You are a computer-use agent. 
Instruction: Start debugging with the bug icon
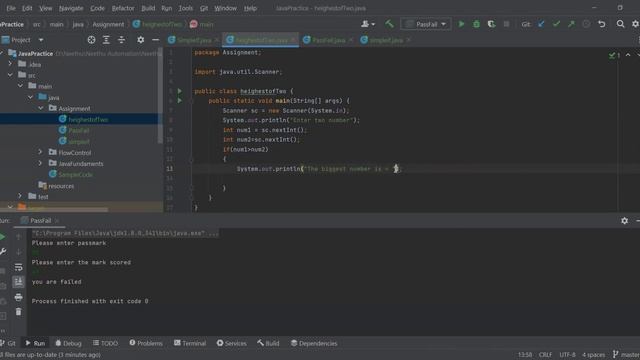pyautogui.click(x=476, y=24)
